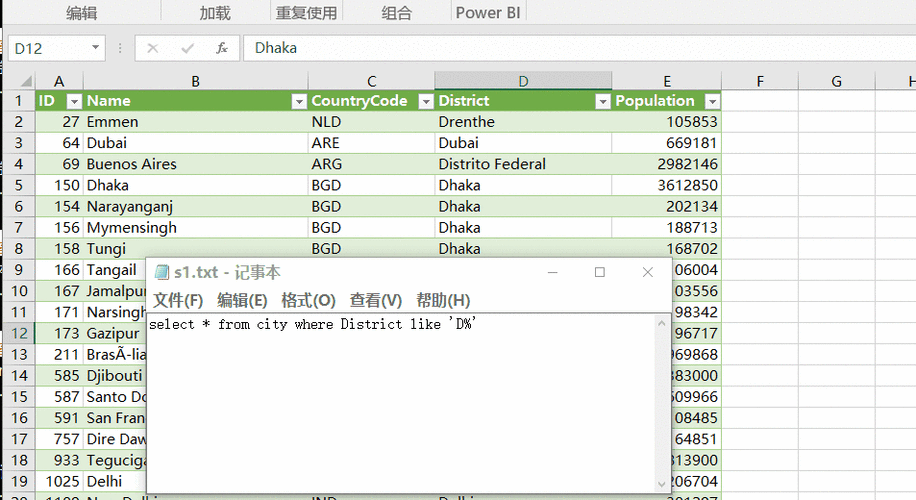
Task: Open Notepad 查看(V) menu
Action: [376, 300]
